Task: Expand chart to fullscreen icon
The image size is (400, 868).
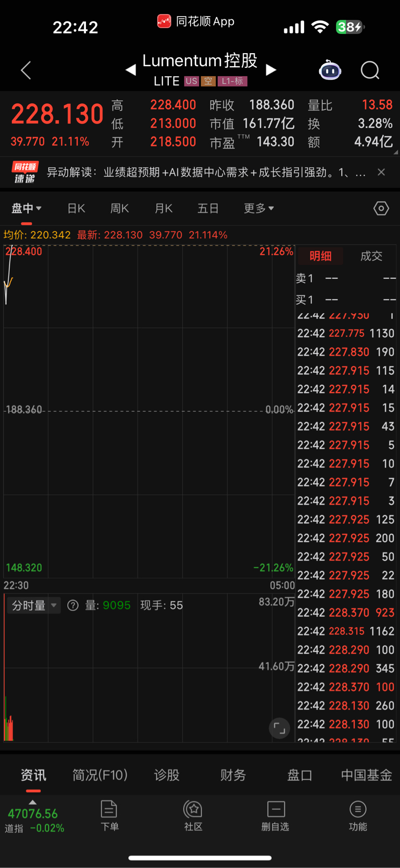Action: click(280, 728)
